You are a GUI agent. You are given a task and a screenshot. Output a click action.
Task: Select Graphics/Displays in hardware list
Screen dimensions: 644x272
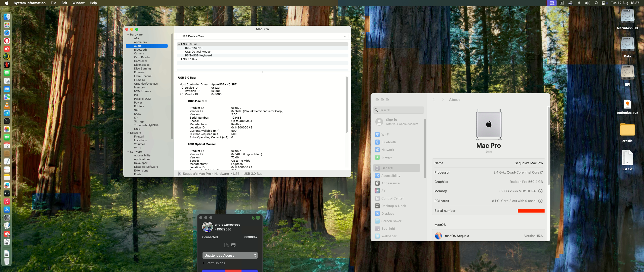[x=146, y=84]
